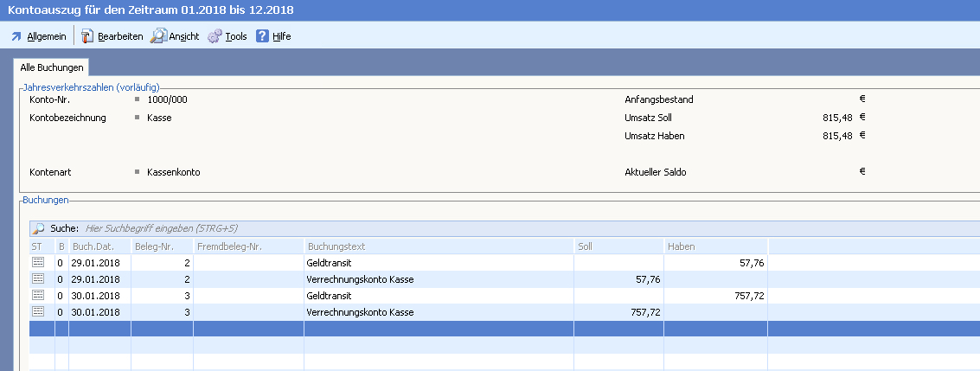
Task: Click the search magnifier icon beside Suche
Action: (x=39, y=229)
